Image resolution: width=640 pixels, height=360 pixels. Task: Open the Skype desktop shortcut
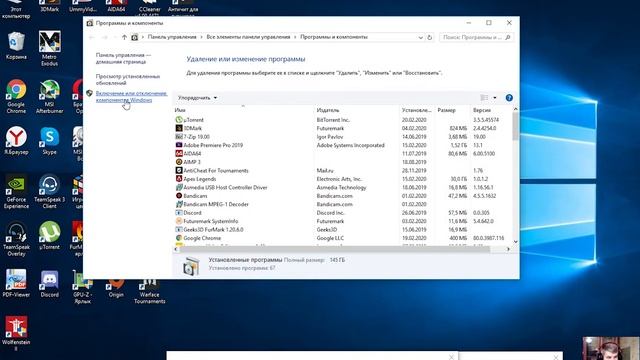point(49,141)
